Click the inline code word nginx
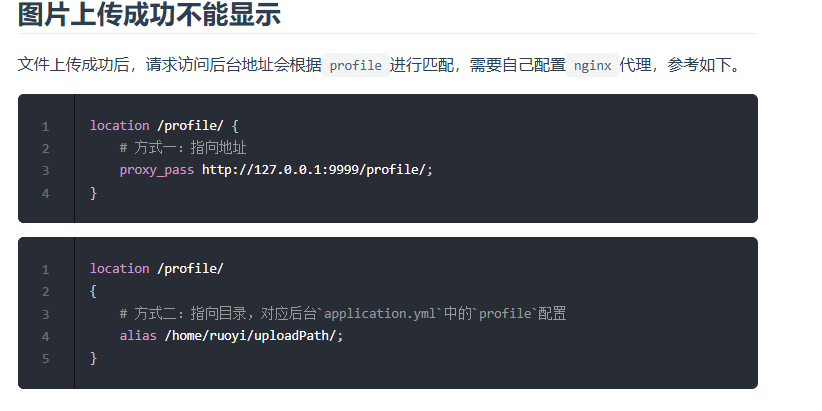This screenshot has height=411, width=822. coord(592,66)
